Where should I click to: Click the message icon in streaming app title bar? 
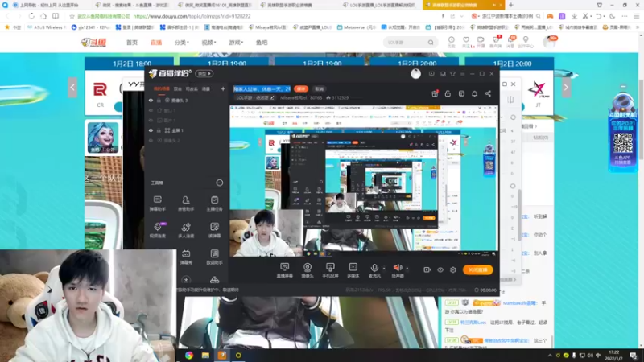coord(431,74)
